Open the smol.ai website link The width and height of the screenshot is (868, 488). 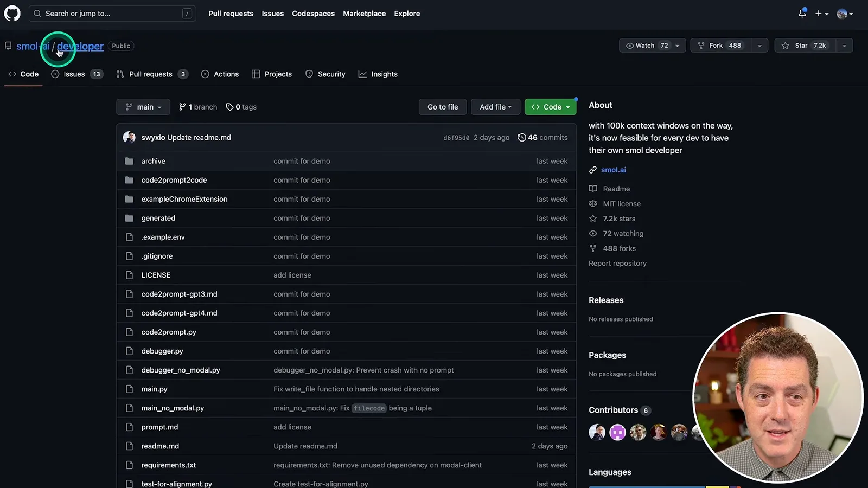point(613,170)
